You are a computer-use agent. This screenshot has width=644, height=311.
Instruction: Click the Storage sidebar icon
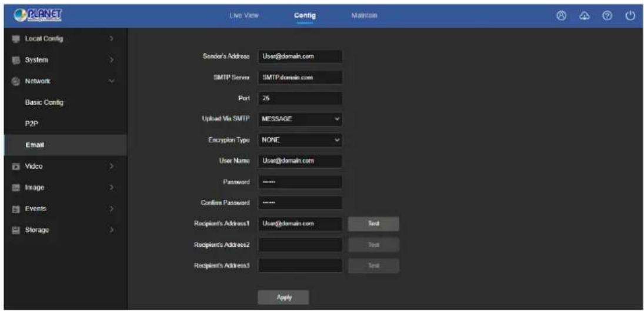click(x=16, y=230)
